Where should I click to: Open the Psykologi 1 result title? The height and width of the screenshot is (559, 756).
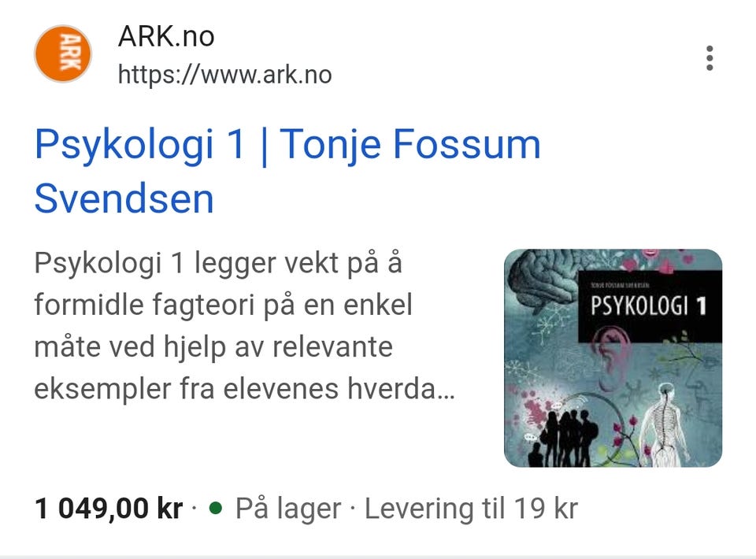point(287,171)
